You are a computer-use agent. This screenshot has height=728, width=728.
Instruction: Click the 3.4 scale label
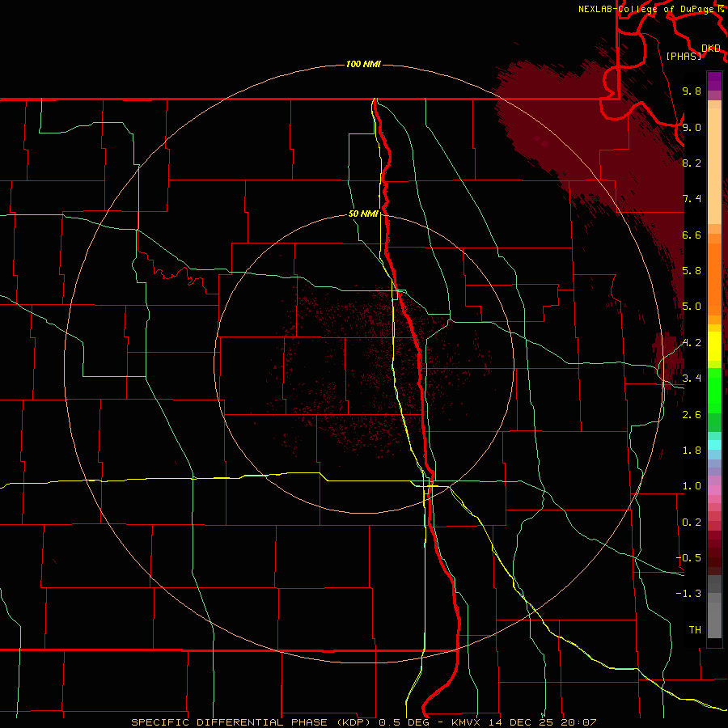[692, 379]
